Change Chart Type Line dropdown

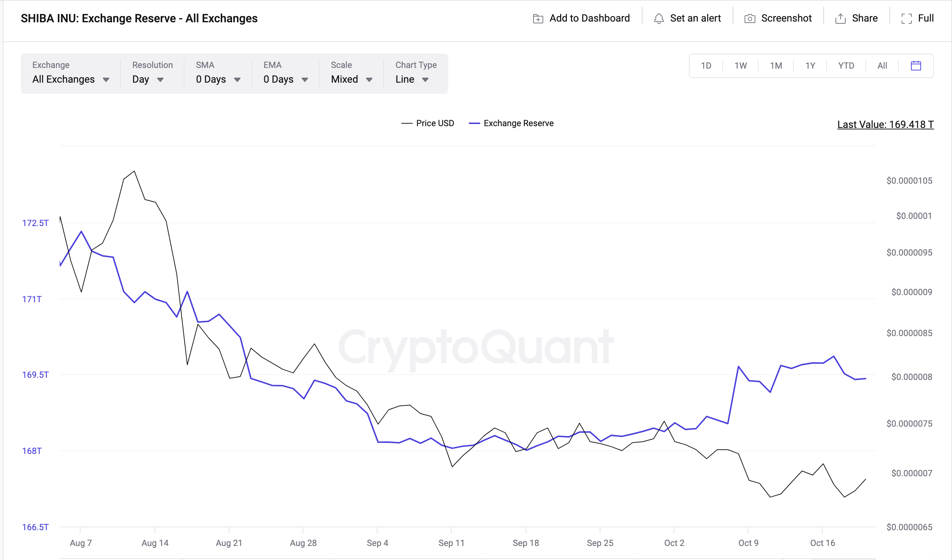pyautogui.click(x=412, y=79)
